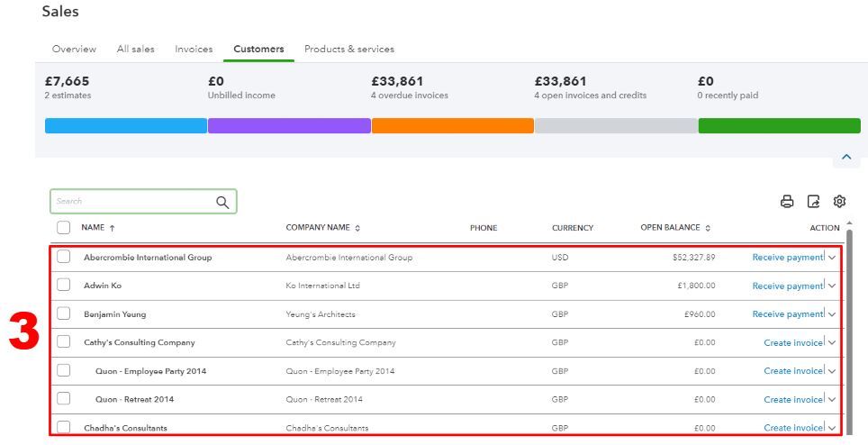Click the search magnifier icon
This screenshot has height=445, width=868.
pos(222,202)
